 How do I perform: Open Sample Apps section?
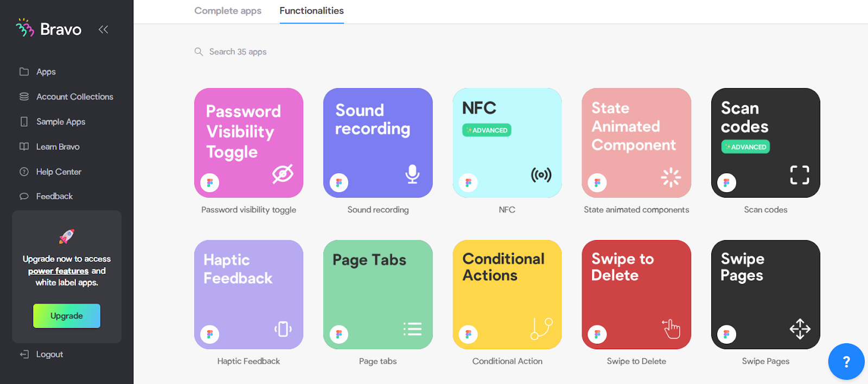(60, 122)
